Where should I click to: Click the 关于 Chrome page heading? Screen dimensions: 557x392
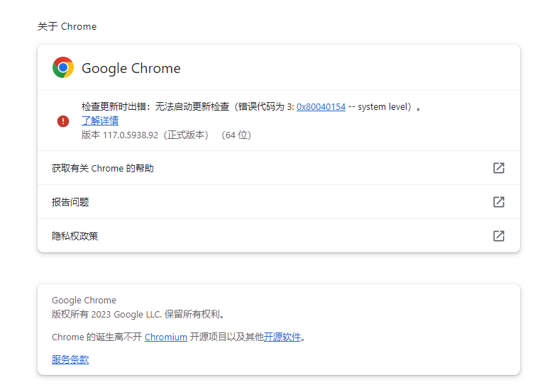tap(67, 27)
